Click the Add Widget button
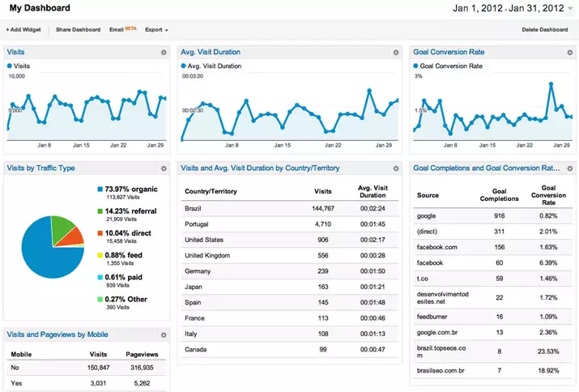 (23, 30)
